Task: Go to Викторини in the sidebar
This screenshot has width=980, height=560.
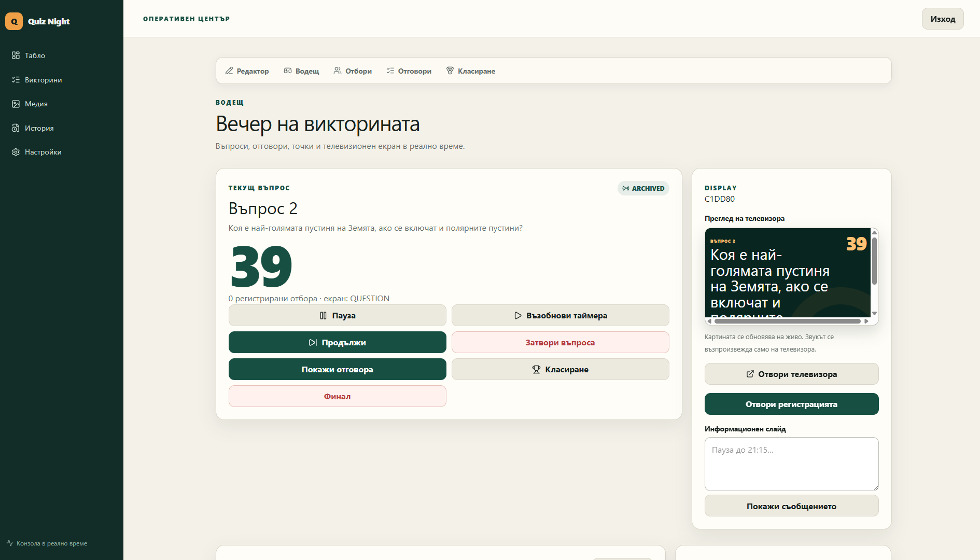Action: (x=62, y=80)
